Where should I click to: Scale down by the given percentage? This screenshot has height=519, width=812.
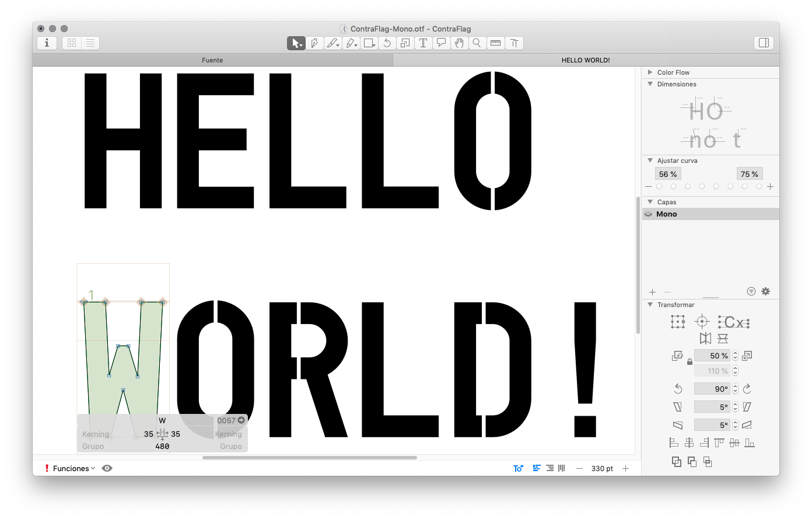tap(677, 356)
